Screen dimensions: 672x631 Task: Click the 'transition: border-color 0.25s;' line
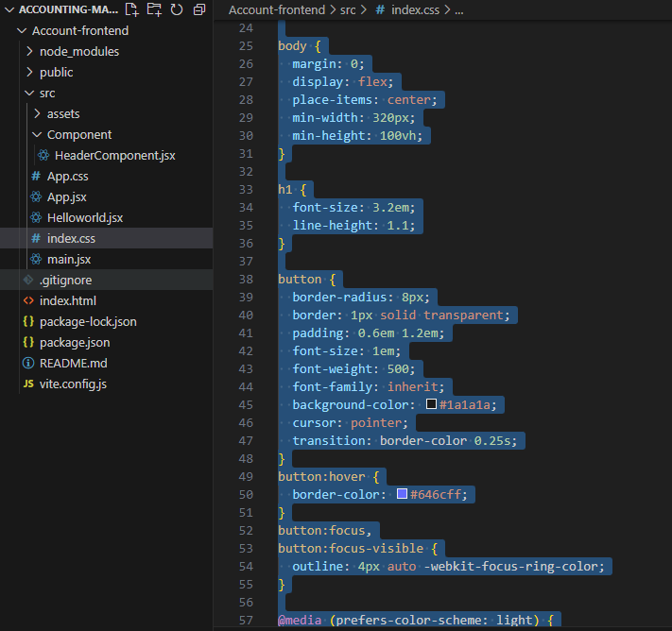[x=405, y=441]
